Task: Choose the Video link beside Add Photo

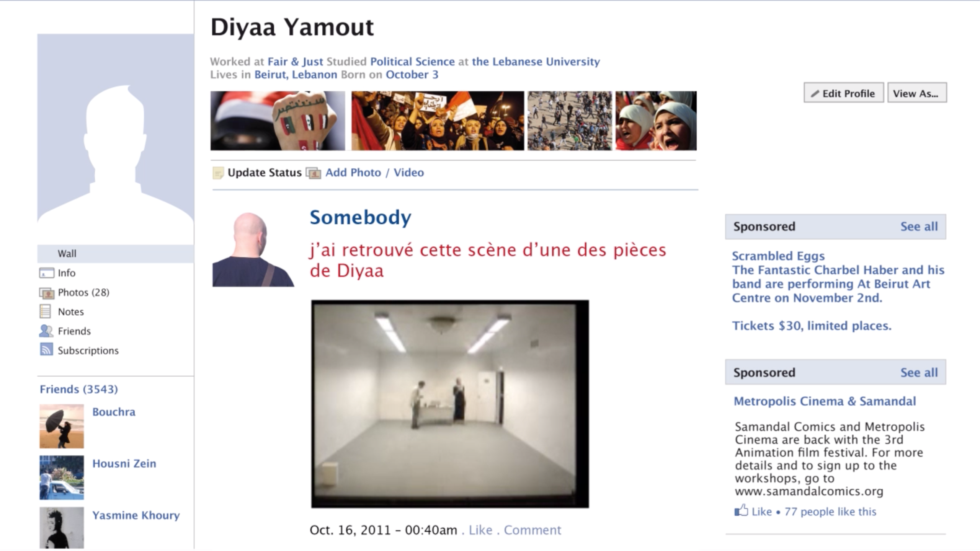Action: pos(409,173)
